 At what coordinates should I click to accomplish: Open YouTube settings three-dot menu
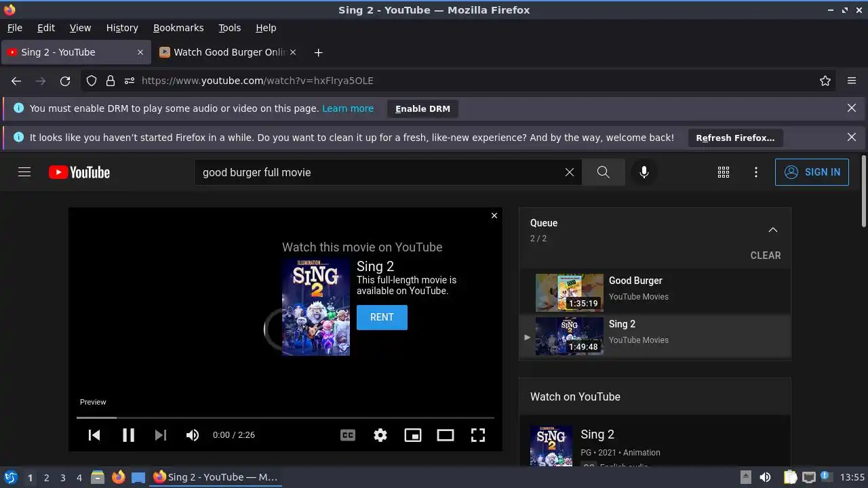point(756,172)
